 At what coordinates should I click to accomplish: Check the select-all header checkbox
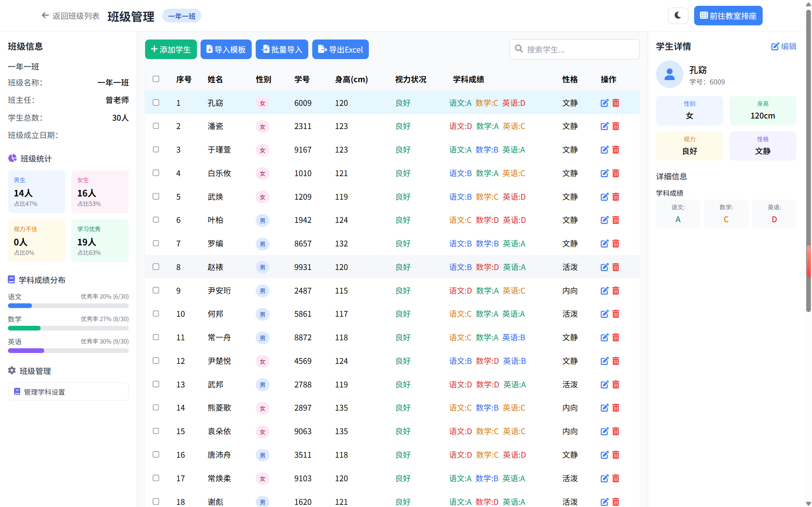(156, 79)
